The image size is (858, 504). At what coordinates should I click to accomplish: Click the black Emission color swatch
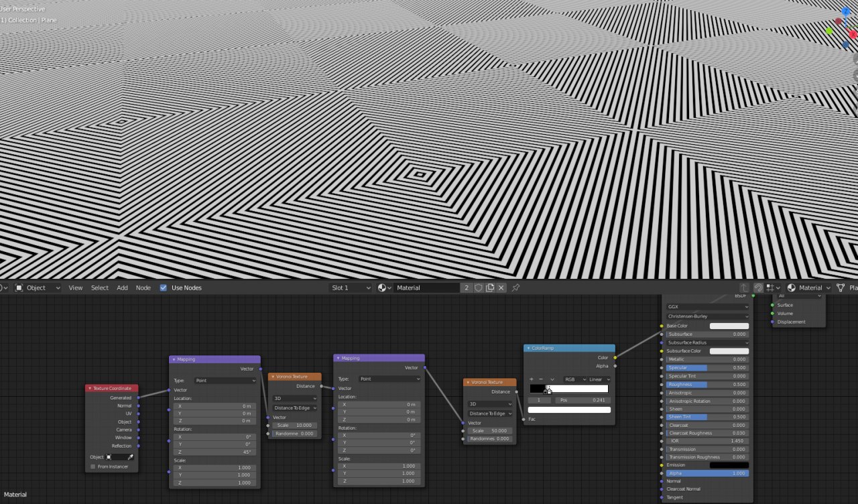click(x=729, y=464)
